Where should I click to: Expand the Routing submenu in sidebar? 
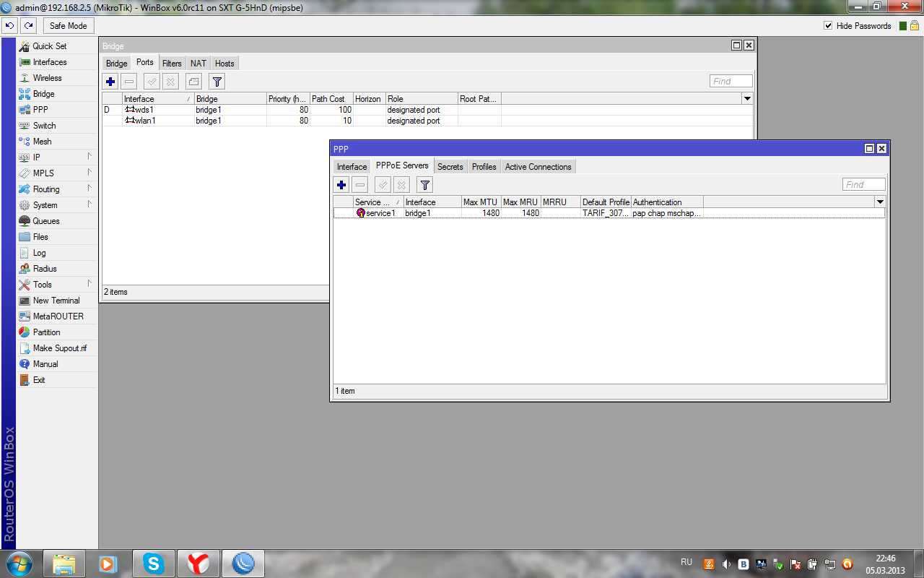56,189
